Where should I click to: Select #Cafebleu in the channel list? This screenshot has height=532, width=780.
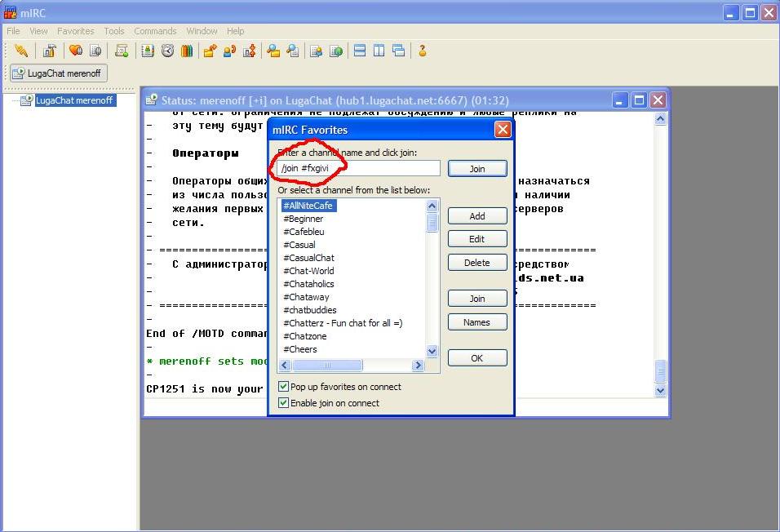304,232
